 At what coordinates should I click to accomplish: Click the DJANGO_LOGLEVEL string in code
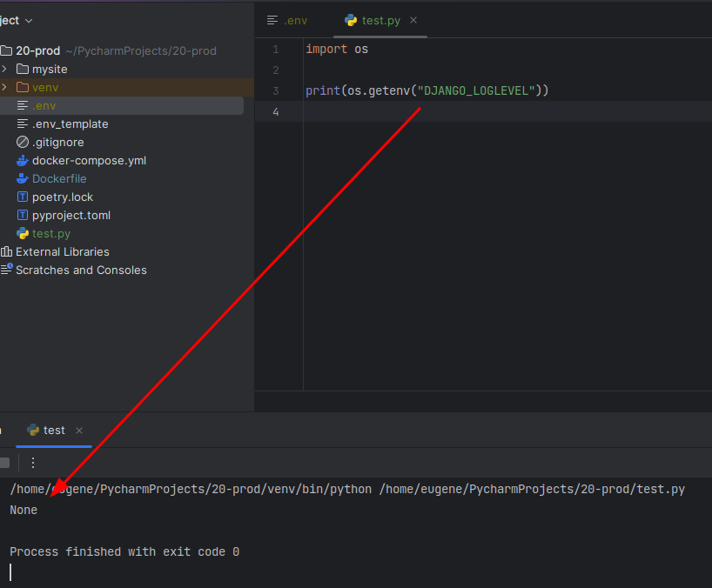pyautogui.click(x=476, y=90)
